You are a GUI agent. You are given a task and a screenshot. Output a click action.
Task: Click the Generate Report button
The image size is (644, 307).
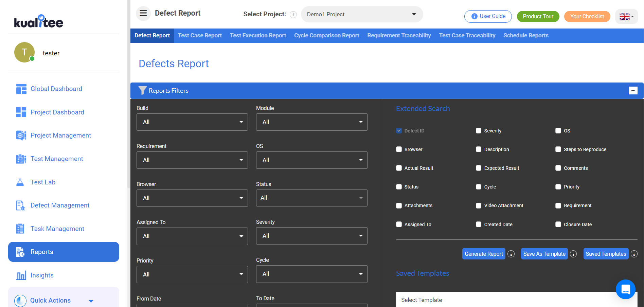(483, 254)
